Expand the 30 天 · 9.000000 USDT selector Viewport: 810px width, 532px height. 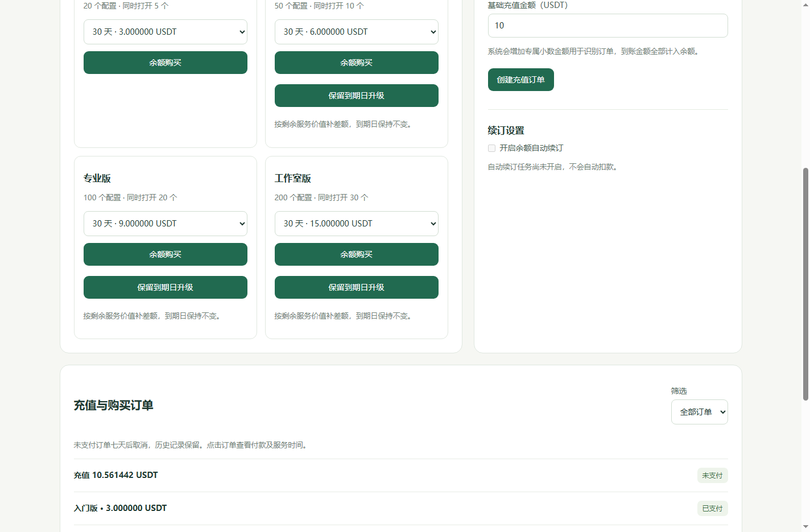pyautogui.click(x=166, y=224)
